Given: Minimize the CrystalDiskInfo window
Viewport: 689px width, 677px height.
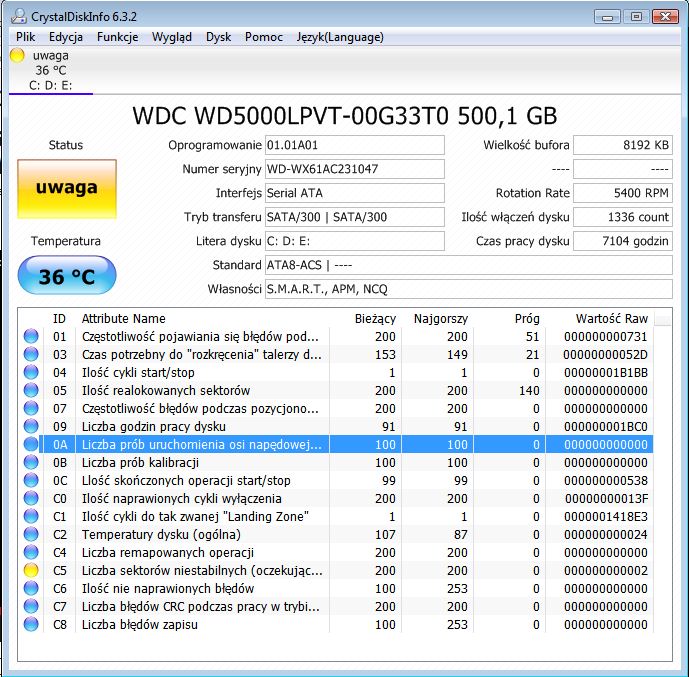Looking at the screenshot, I should pos(607,17).
